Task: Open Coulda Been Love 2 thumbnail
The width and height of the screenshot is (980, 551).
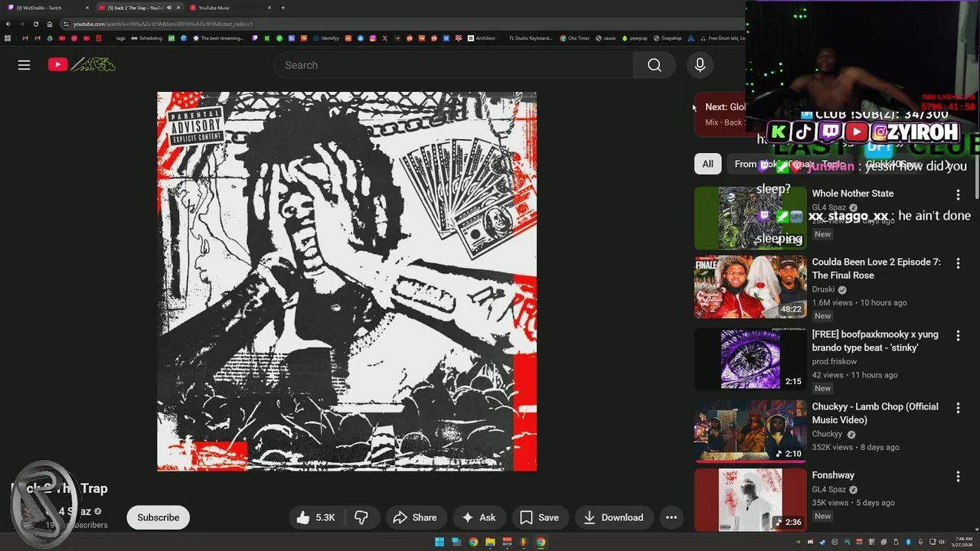Action: tap(750, 287)
